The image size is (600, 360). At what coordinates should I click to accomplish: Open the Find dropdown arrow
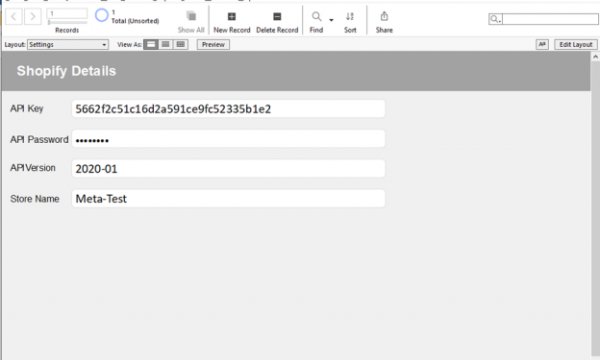pos(331,20)
